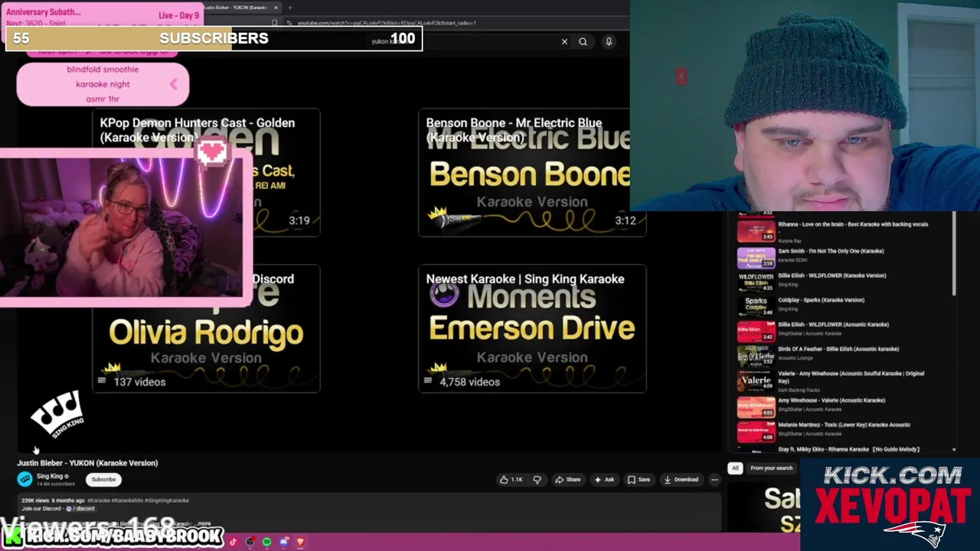Open the Share dialog for the video

tap(567, 480)
